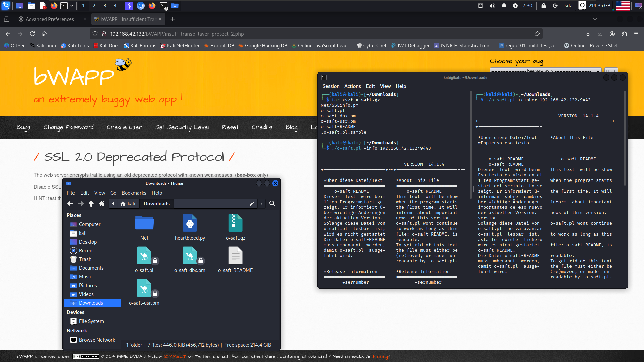The width and height of the screenshot is (644, 362).
Task: Click the terminal's vertical scrollbar
Action: (x=625, y=138)
